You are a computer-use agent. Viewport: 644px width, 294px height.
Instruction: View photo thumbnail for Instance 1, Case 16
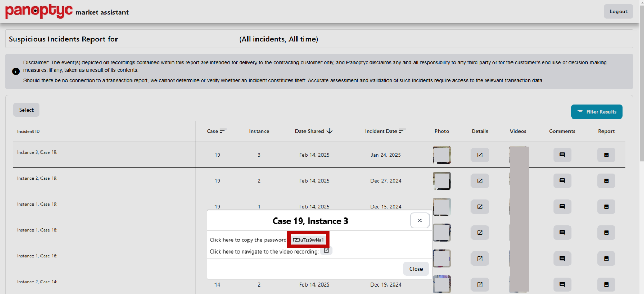[x=442, y=258]
